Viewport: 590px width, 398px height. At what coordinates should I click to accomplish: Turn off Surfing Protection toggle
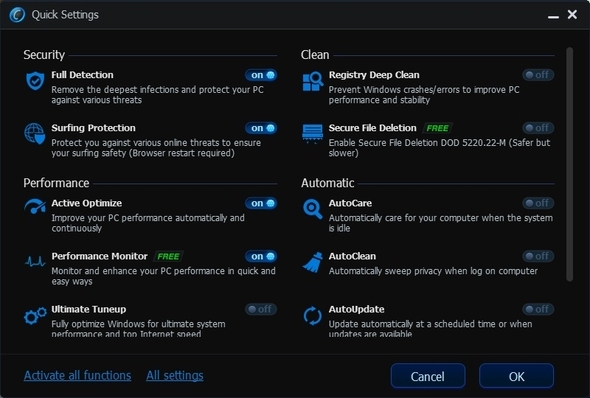[x=261, y=128]
